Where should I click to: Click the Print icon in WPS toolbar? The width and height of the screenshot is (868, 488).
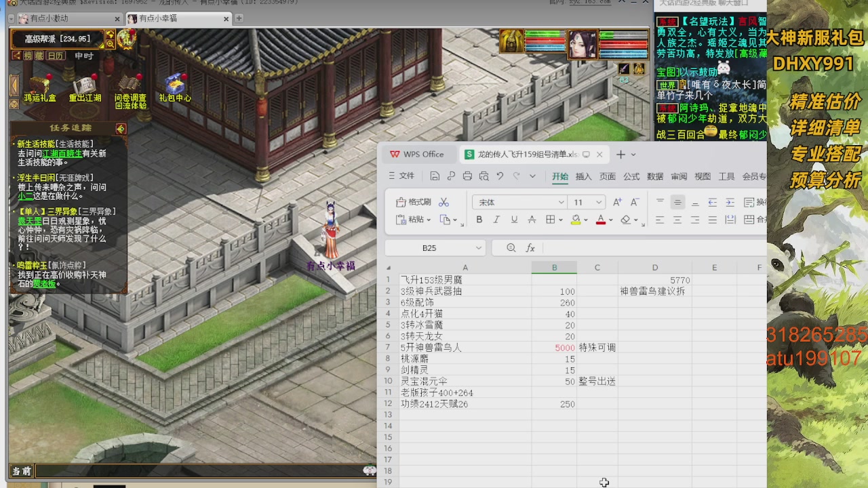(467, 176)
